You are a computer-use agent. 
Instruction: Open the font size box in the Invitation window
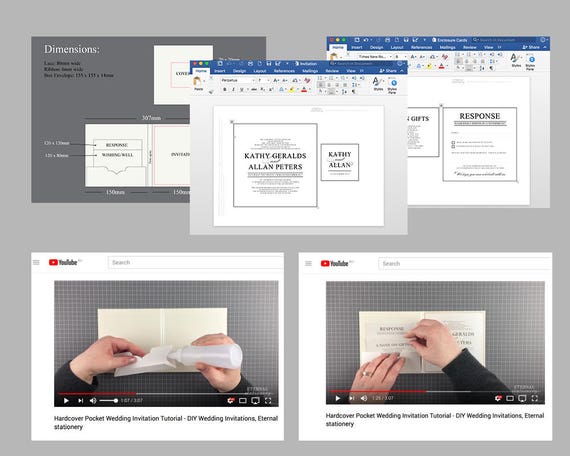264,80
